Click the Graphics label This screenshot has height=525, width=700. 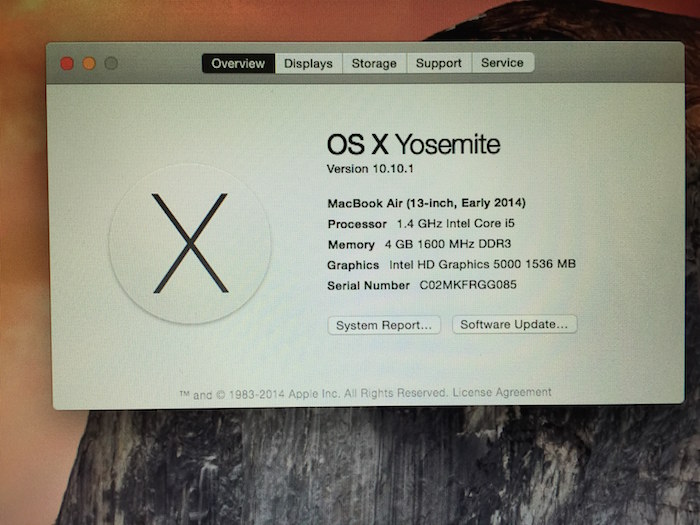coord(353,265)
